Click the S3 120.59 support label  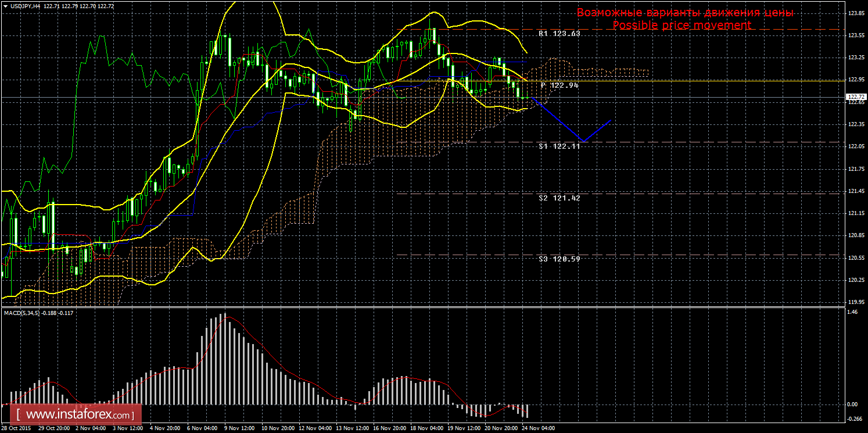[x=559, y=259]
